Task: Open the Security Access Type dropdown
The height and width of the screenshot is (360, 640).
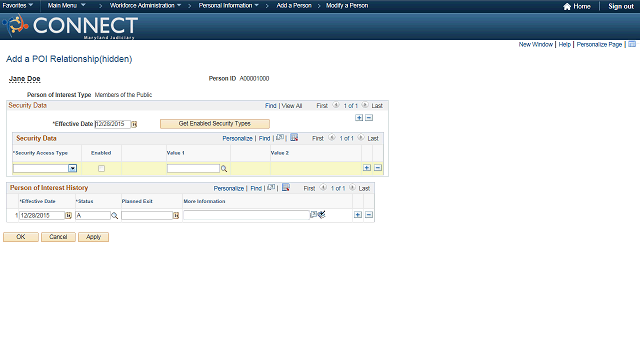Action: pos(72,168)
